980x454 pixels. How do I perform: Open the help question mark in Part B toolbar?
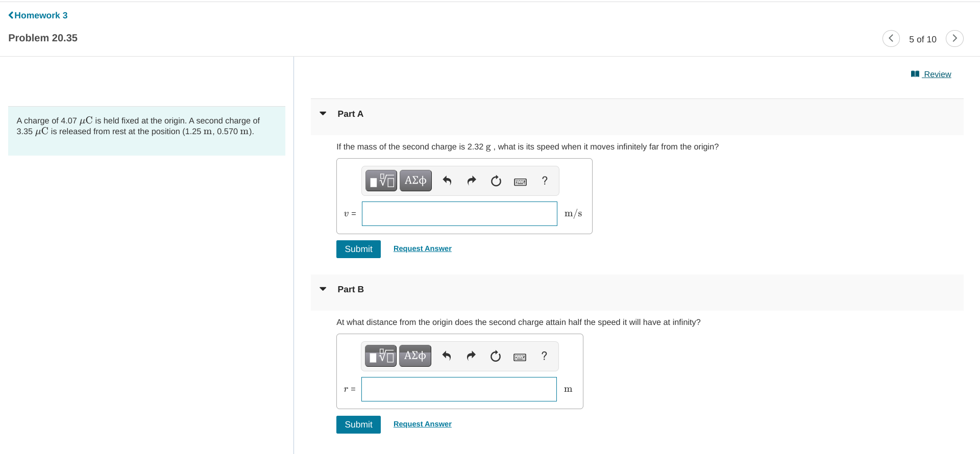[x=544, y=356]
